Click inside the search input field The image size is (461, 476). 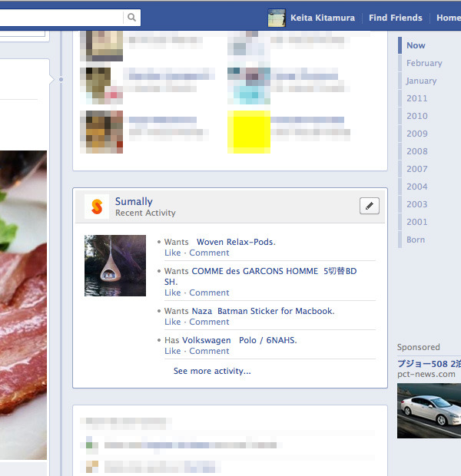tap(61, 17)
